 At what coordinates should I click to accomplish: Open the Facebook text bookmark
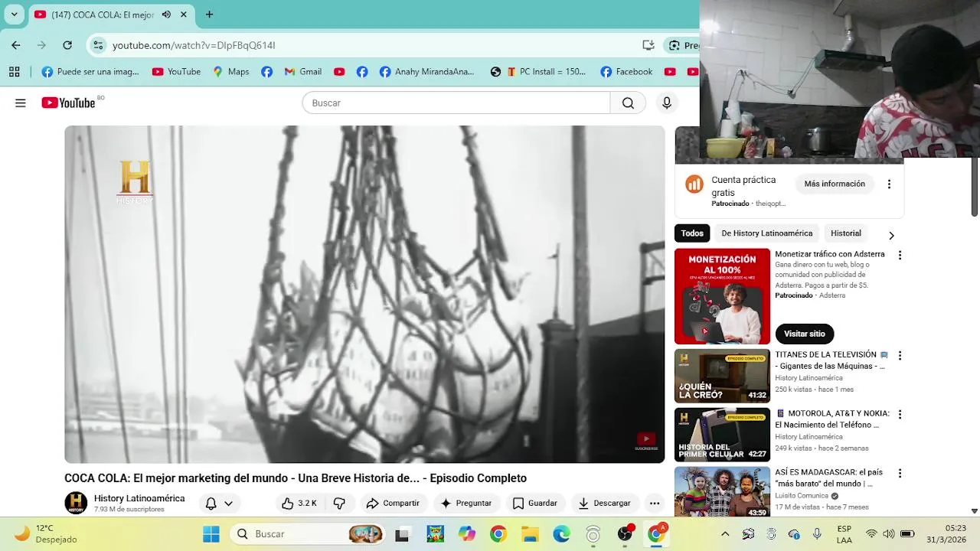pyautogui.click(x=626, y=72)
